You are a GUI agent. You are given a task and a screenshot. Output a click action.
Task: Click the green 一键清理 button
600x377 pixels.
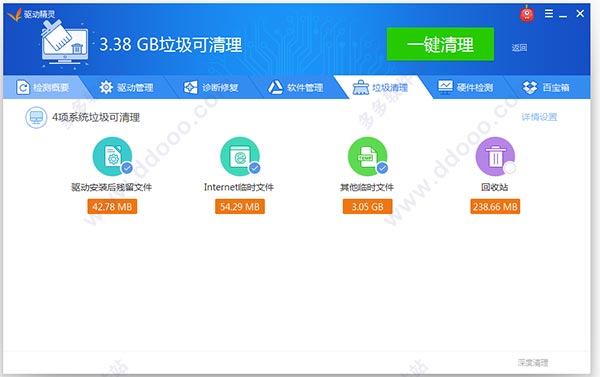(440, 44)
